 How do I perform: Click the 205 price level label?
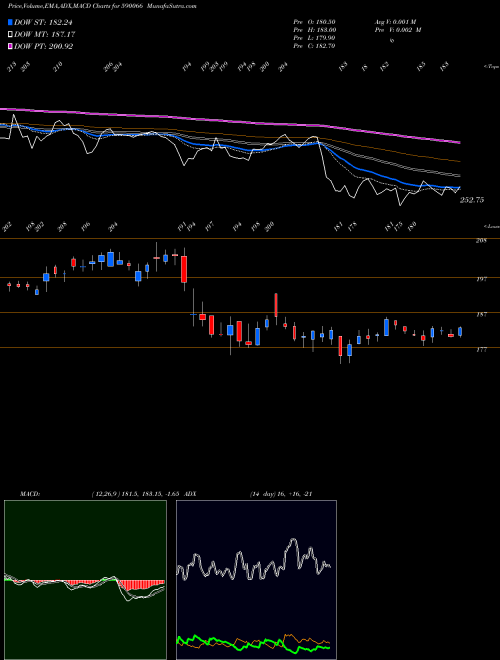click(x=481, y=241)
